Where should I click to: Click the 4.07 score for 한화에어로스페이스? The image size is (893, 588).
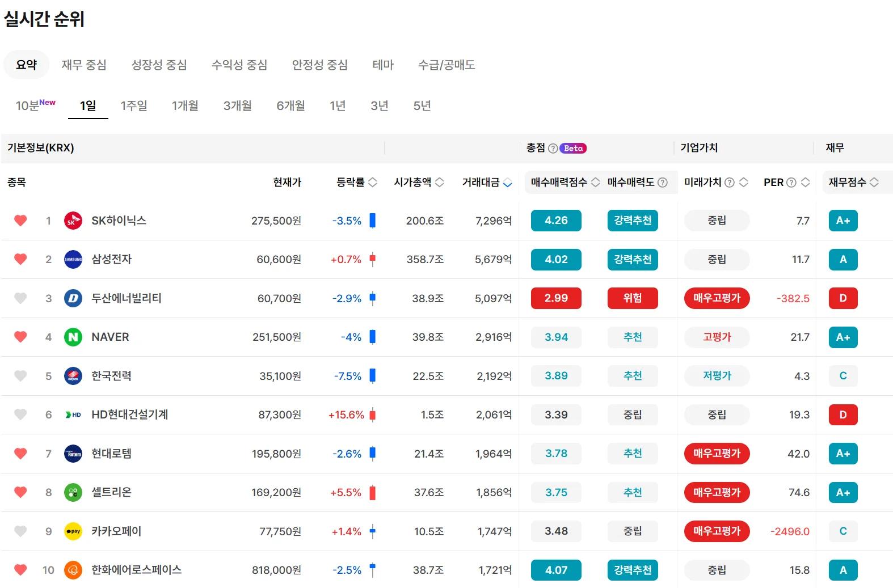[556, 570]
